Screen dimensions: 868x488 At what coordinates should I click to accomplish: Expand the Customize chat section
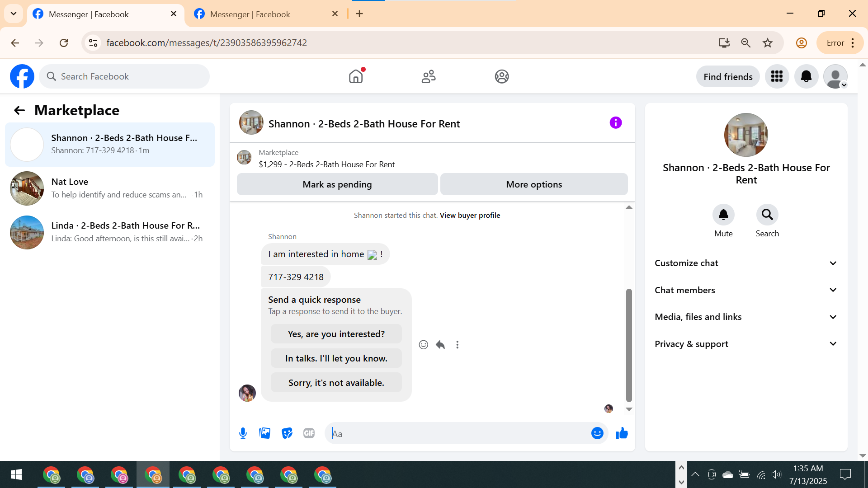(746, 263)
